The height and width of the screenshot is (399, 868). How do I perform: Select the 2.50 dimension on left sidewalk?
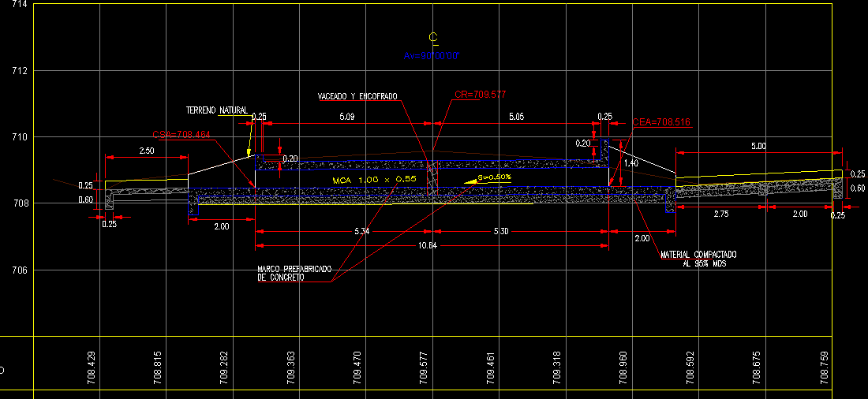[x=146, y=150]
